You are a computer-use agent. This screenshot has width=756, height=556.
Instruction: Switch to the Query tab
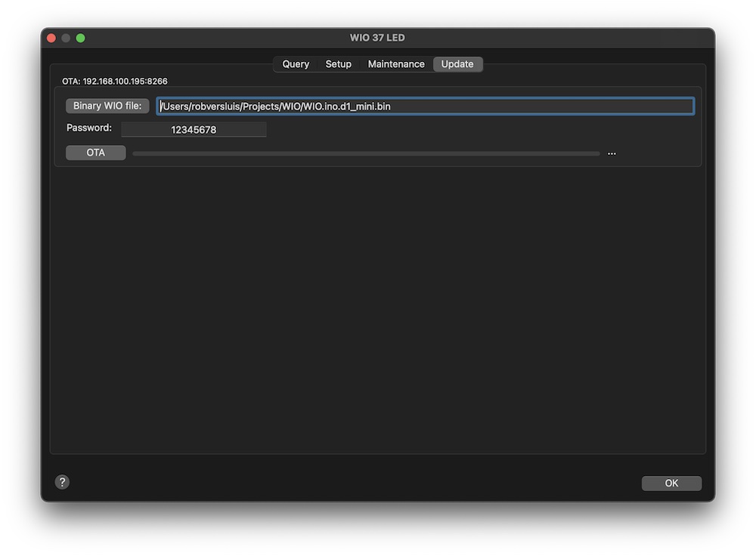point(296,64)
